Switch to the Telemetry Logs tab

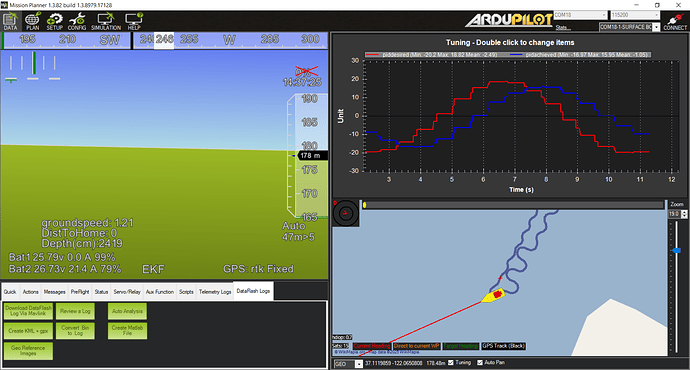click(215, 292)
